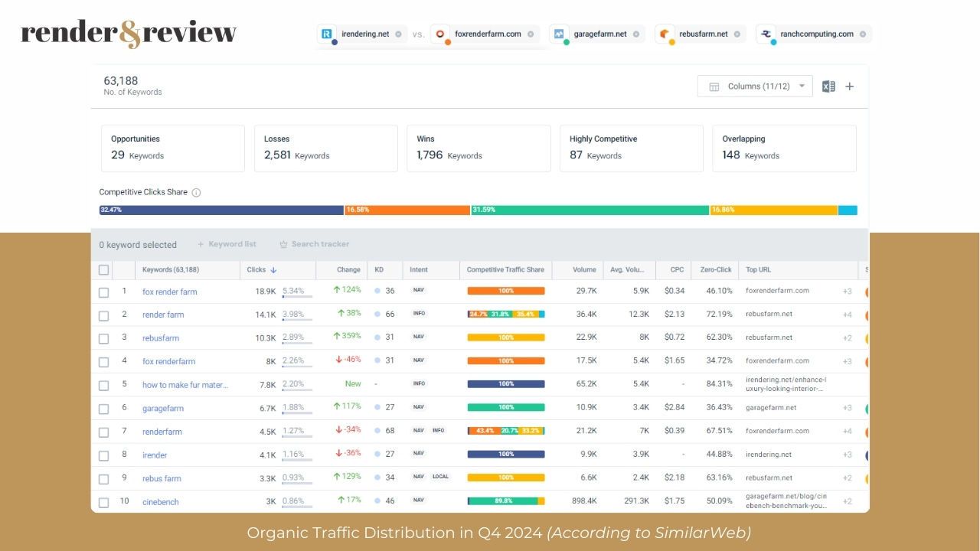This screenshot has height=551, width=980.
Task: Remove garagefarm.net from the comparison
Action: (x=635, y=34)
